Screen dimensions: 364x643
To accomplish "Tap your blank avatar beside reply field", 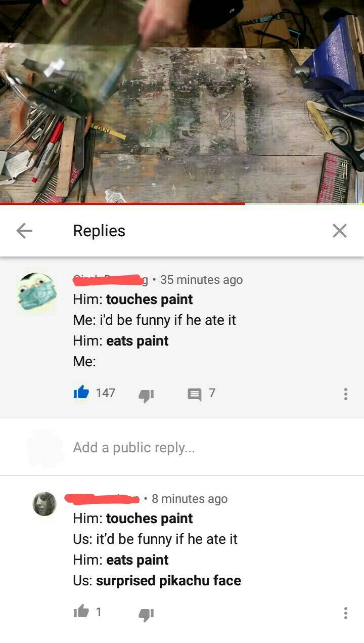I will click(x=46, y=448).
